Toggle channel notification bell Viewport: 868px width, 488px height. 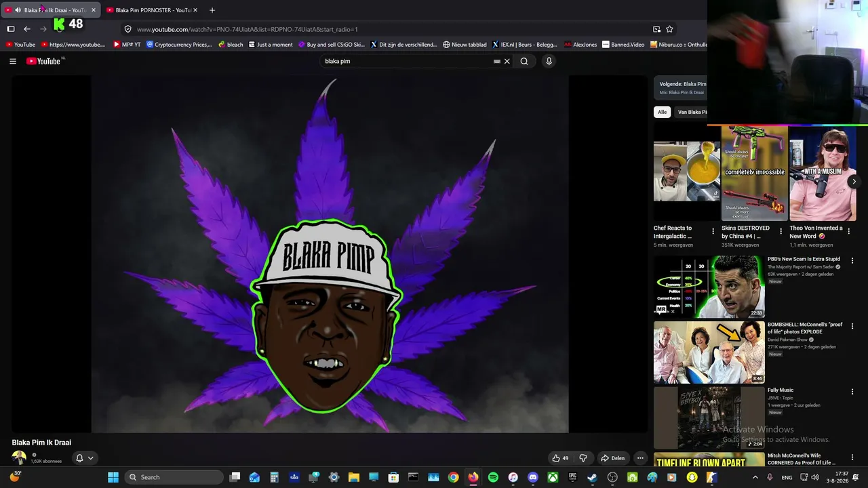click(x=79, y=458)
